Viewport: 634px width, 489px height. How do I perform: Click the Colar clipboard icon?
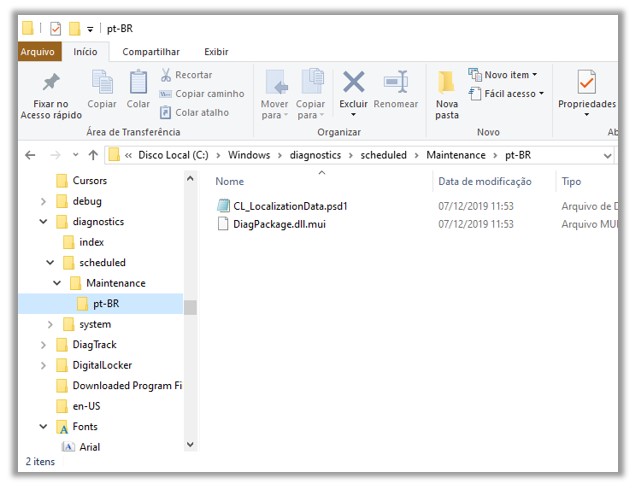pos(138,81)
